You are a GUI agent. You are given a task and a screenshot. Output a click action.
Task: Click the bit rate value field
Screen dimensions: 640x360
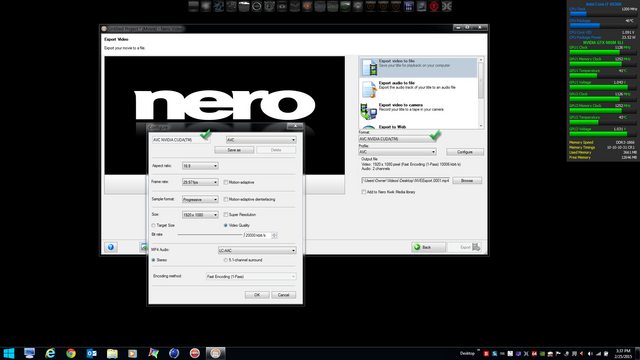point(258,236)
